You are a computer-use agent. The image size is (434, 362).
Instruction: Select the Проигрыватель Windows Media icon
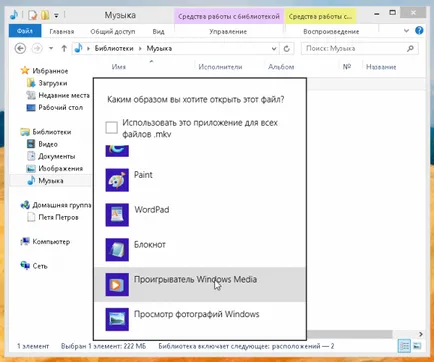click(x=117, y=285)
